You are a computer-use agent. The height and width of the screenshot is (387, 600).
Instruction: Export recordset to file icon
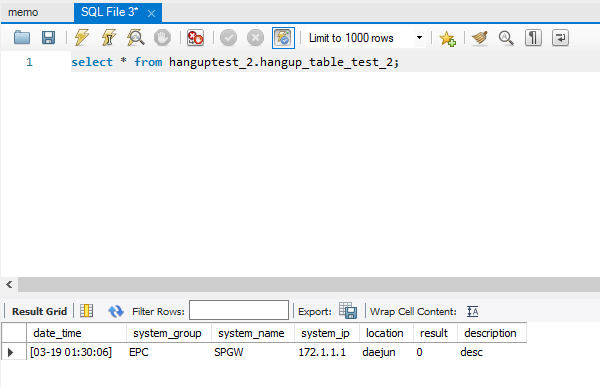pyautogui.click(x=348, y=311)
